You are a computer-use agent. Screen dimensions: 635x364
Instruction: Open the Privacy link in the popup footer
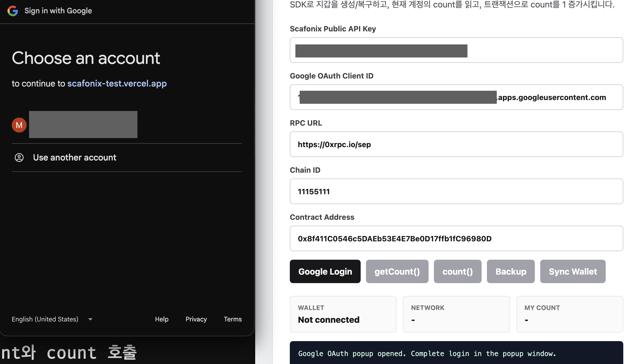[196, 319]
